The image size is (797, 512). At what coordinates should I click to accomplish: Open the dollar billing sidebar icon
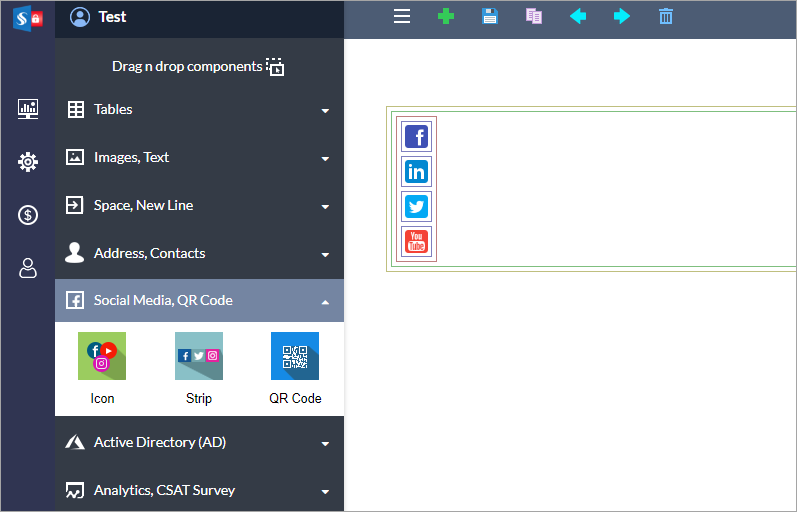(28, 215)
